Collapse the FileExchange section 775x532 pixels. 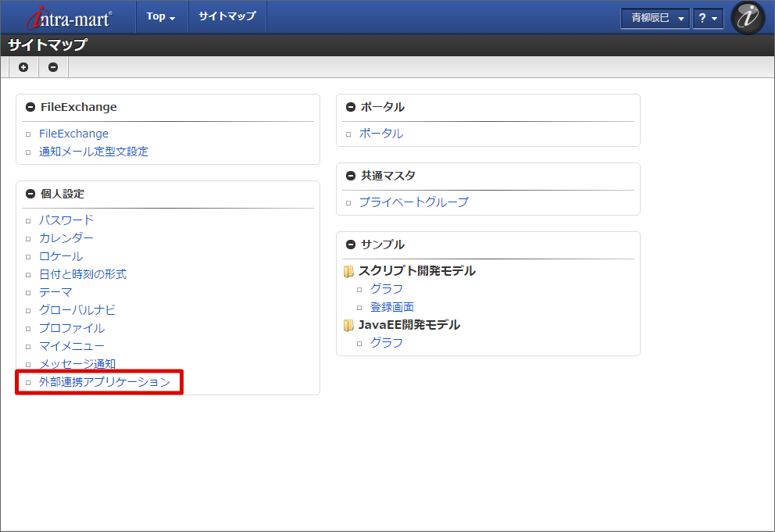30,107
